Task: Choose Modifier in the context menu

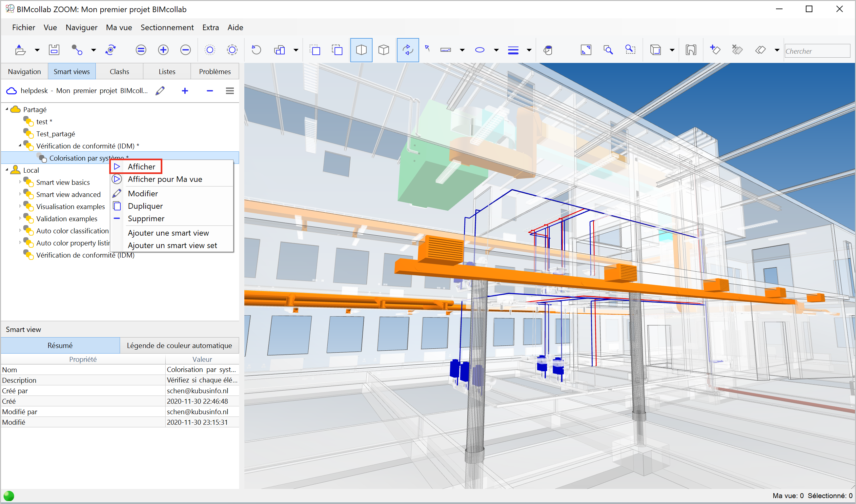Action: pyautogui.click(x=143, y=194)
